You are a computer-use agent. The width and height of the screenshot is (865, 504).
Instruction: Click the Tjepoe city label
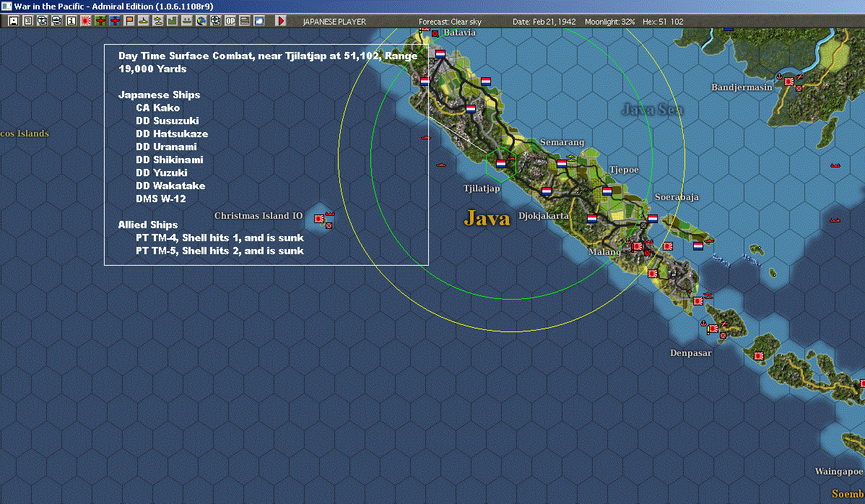[624, 170]
